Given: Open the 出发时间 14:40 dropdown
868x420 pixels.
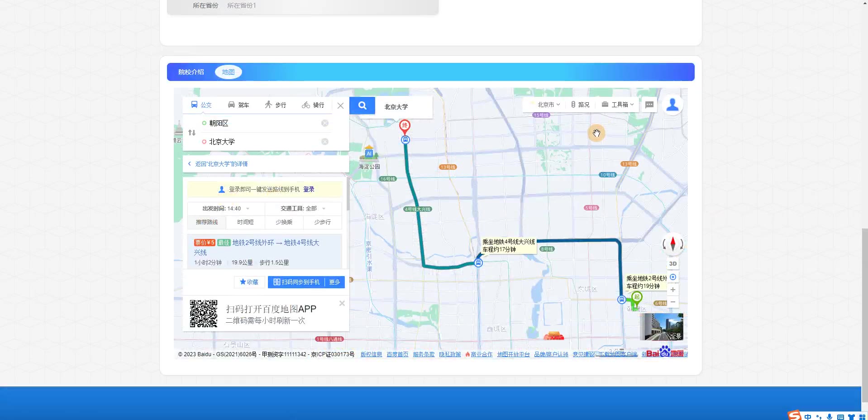Looking at the screenshot, I should pyautogui.click(x=226, y=209).
